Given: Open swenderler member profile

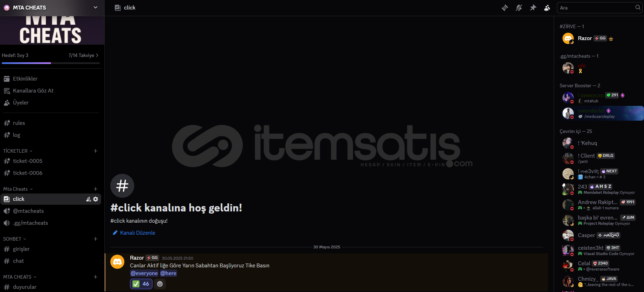Looking at the screenshot, I should [601, 113].
